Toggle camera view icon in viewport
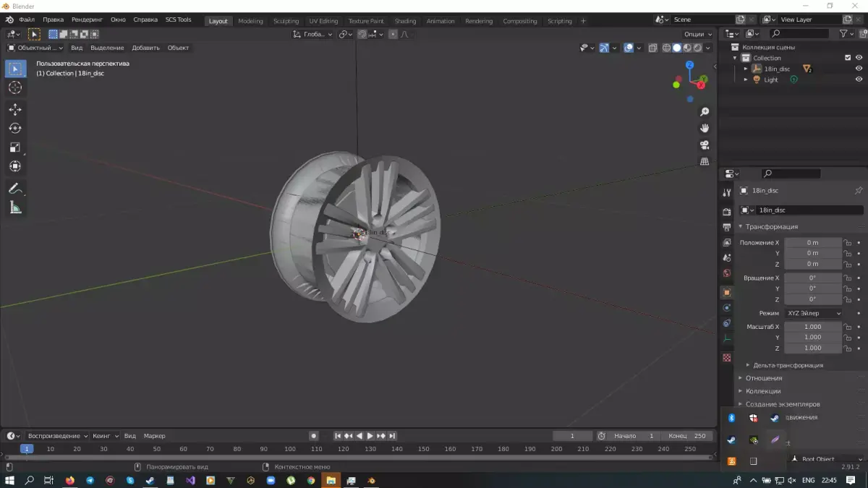 [x=705, y=145]
